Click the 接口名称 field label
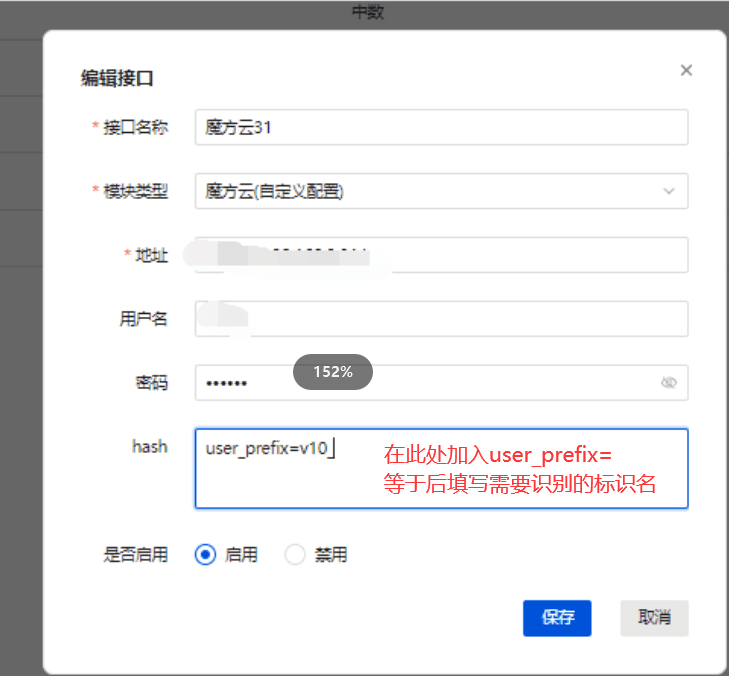The height and width of the screenshot is (676, 729). 135,127
